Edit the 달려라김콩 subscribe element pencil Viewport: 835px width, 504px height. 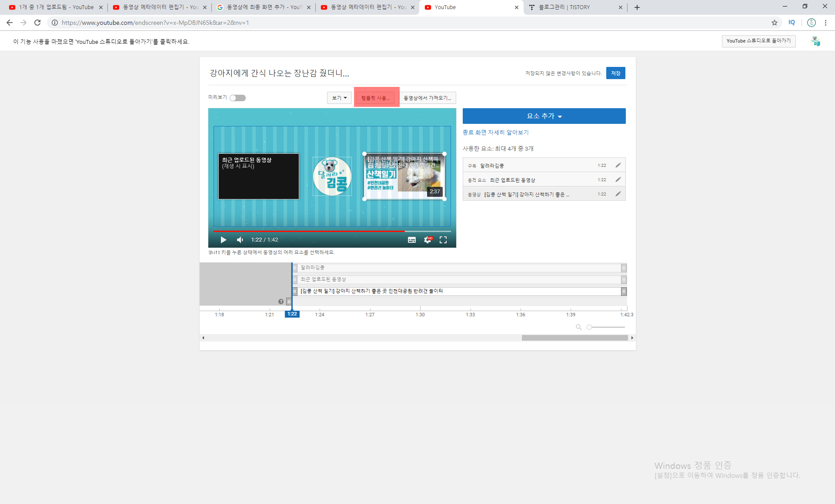tap(618, 165)
